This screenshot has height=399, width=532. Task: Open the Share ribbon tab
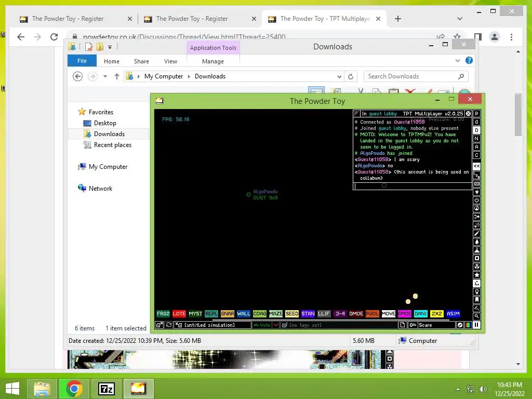141,61
